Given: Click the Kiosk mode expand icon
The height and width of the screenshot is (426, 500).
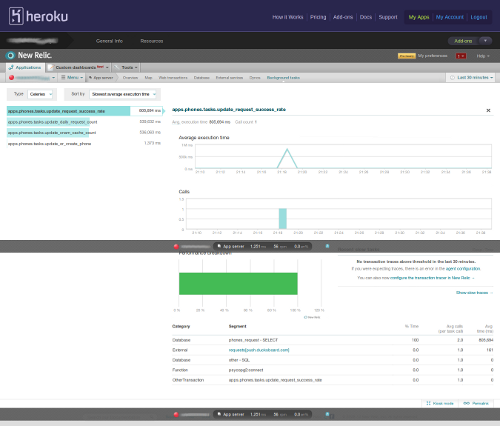Looking at the screenshot, I should pyautogui.click(x=428, y=403).
